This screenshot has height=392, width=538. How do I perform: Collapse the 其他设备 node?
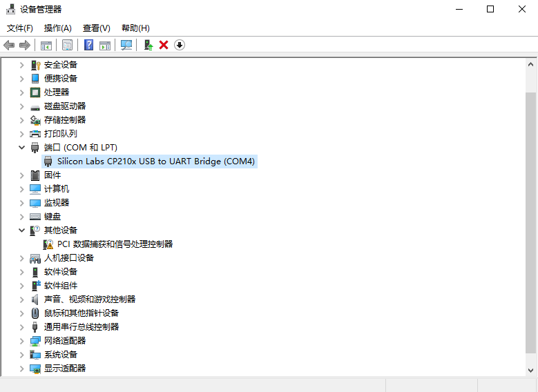coord(21,230)
